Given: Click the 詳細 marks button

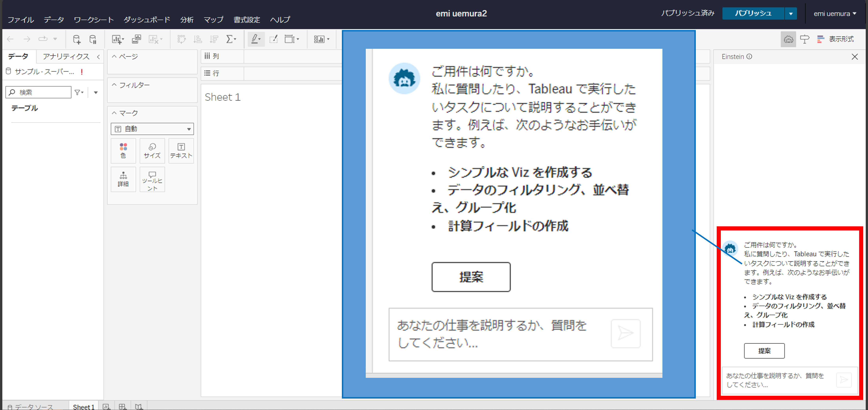Looking at the screenshot, I should [x=123, y=179].
